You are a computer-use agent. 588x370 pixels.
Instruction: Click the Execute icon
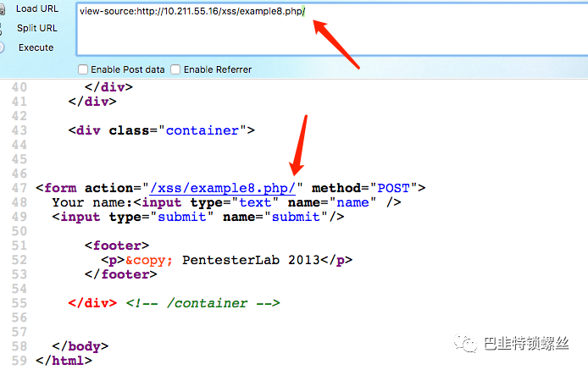coord(2,47)
